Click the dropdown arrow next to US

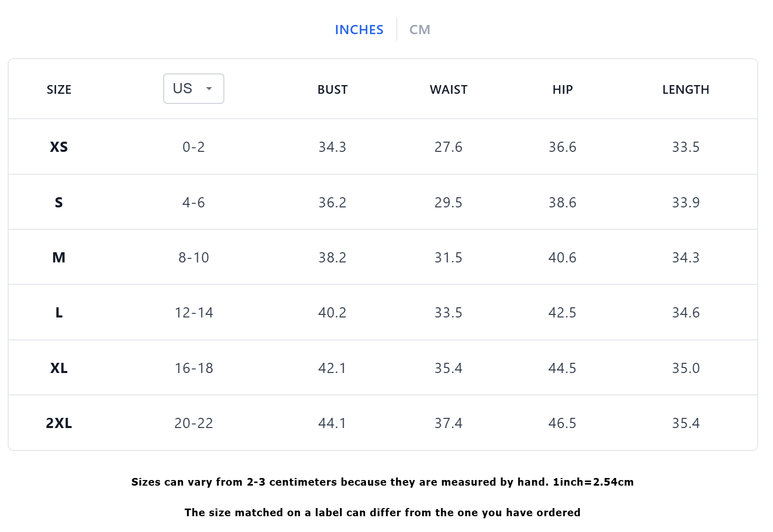point(209,89)
